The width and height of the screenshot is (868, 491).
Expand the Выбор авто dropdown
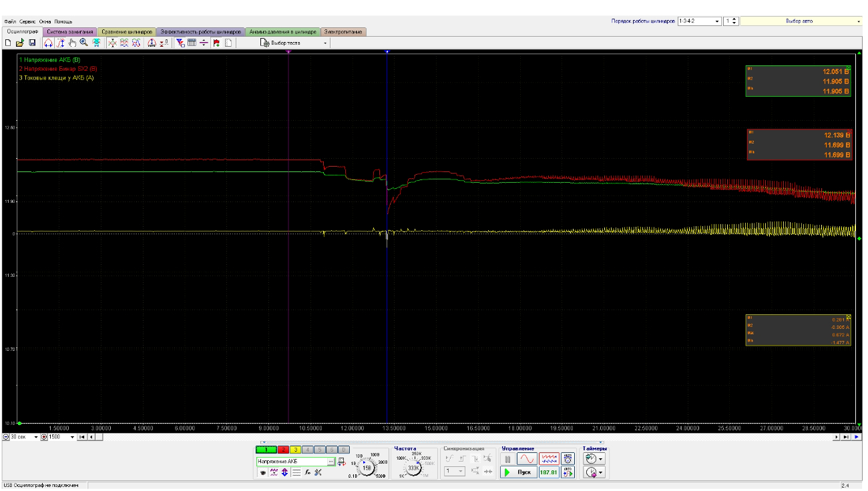click(802, 21)
